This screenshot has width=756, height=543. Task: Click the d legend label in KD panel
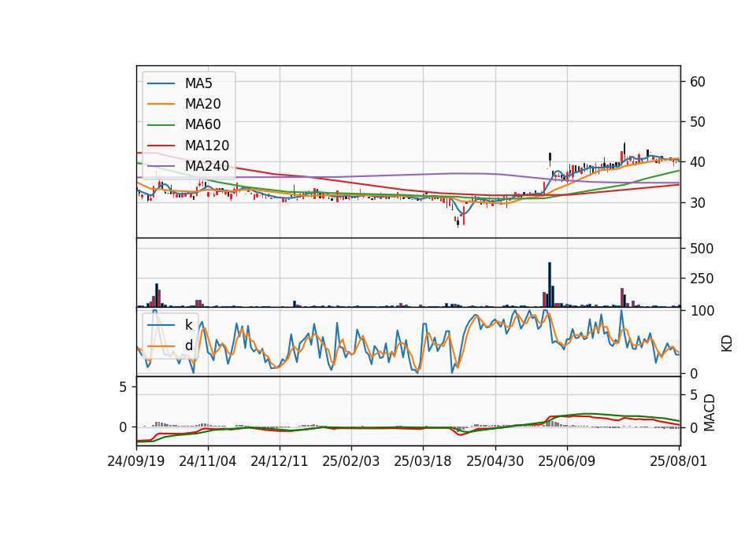pyautogui.click(x=189, y=346)
